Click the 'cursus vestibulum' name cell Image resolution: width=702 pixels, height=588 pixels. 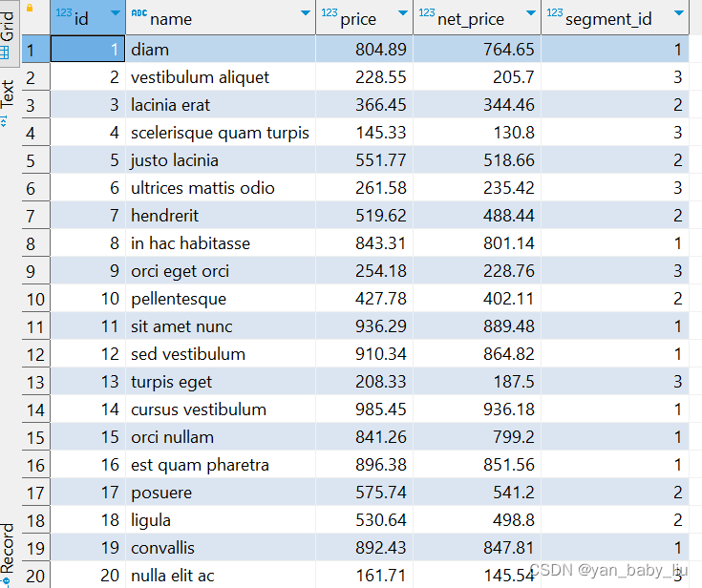221,409
